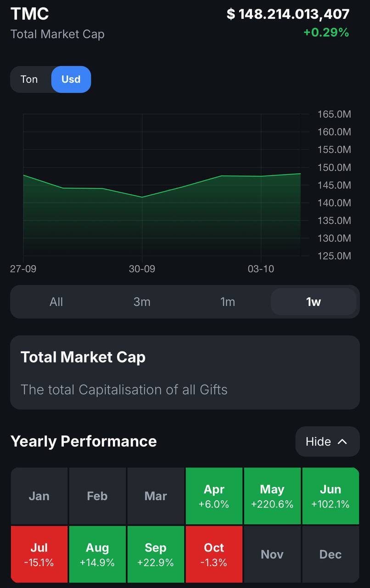Click the +0.29% change indicator
This screenshot has width=370, height=588.
pos(326,33)
